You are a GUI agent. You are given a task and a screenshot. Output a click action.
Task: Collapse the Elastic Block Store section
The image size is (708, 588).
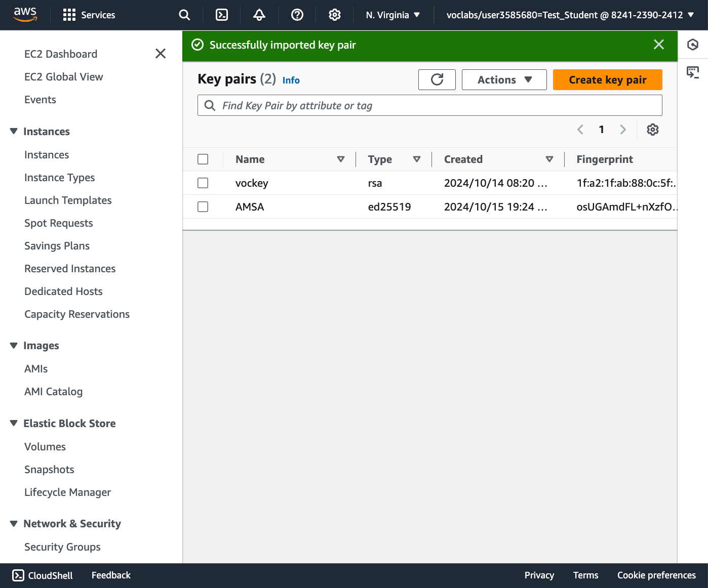pos(14,424)
